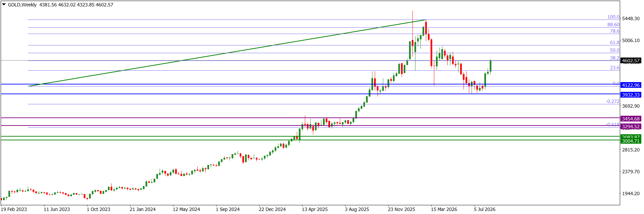Click the Fibonacci 100.0 level label

pos(613,17)
